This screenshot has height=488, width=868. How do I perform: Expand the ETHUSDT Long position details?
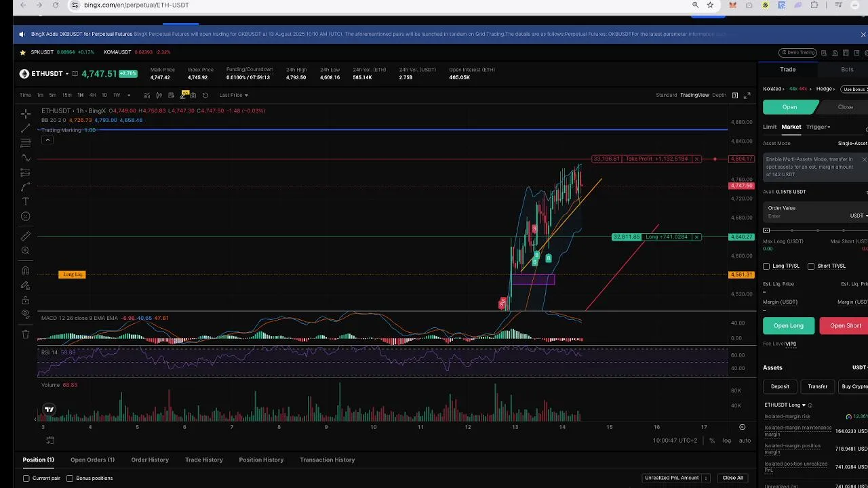point(785,405)
